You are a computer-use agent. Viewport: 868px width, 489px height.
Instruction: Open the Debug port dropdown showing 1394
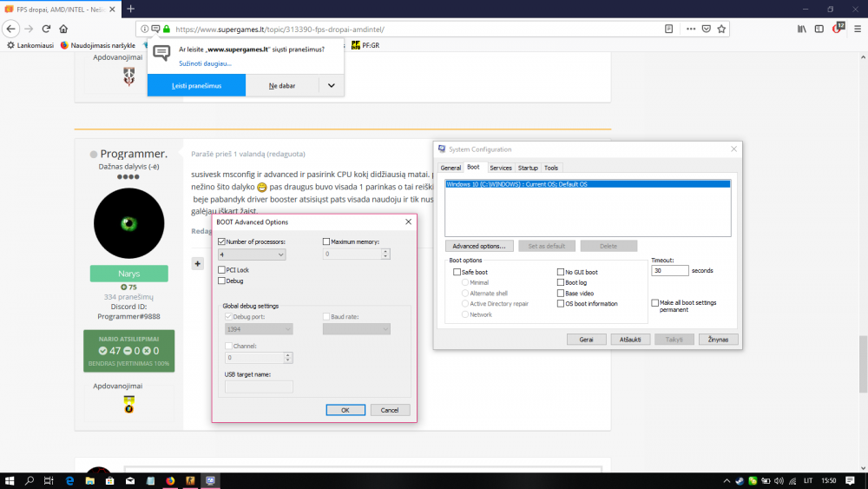(259, 329)
